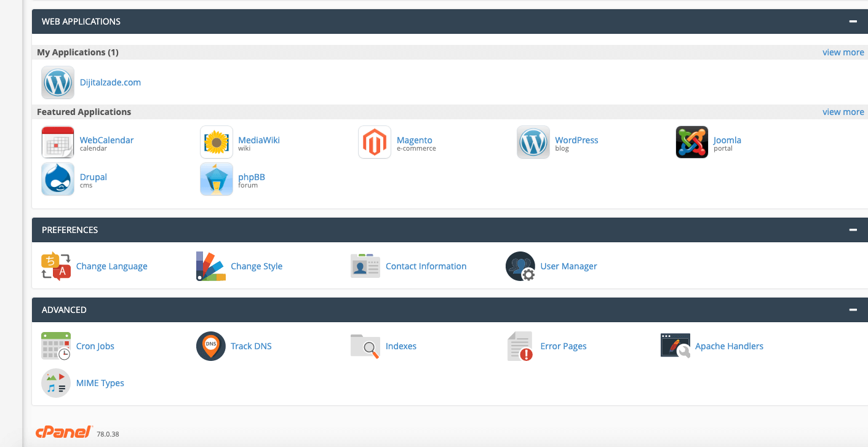Viewport: 868px width, 447px height.
Task: Open the Magento text link
Action: pos(415,140)
